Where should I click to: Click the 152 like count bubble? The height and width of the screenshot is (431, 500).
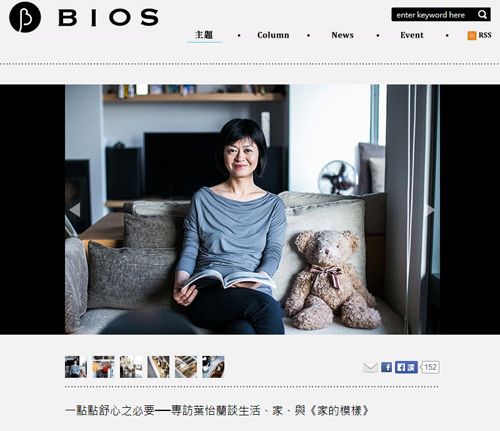430,367
